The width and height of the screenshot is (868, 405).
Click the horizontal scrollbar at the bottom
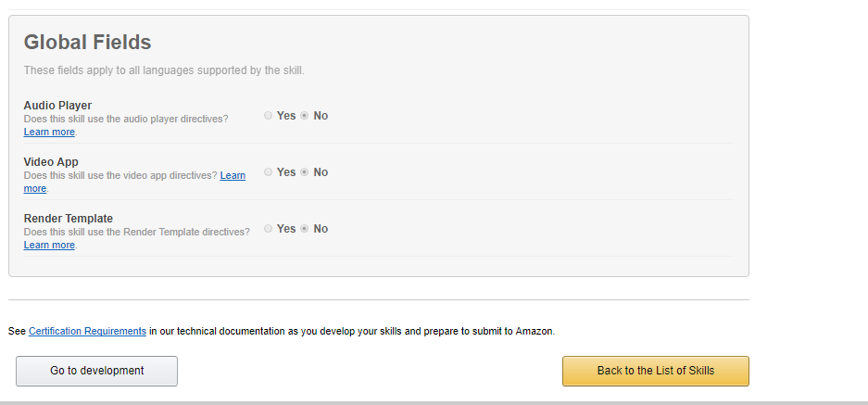click(x=434, y=403)
